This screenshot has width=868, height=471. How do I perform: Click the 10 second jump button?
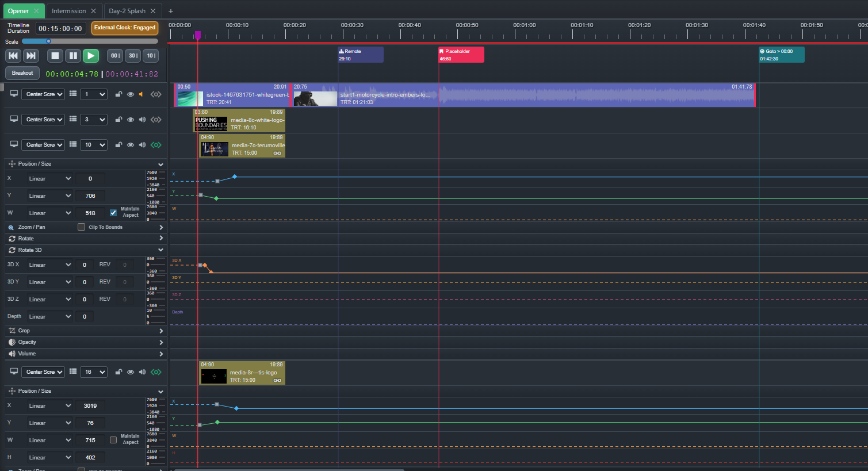[x=151, y=56]
